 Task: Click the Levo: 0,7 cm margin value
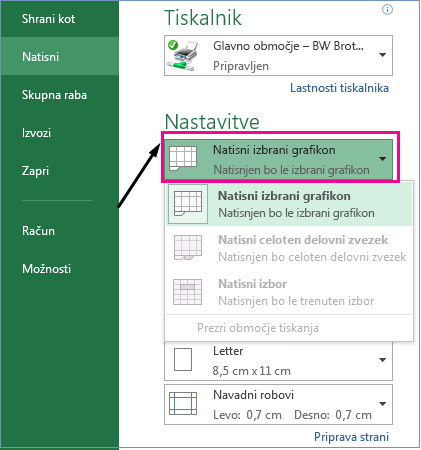[x=247, y=415]
